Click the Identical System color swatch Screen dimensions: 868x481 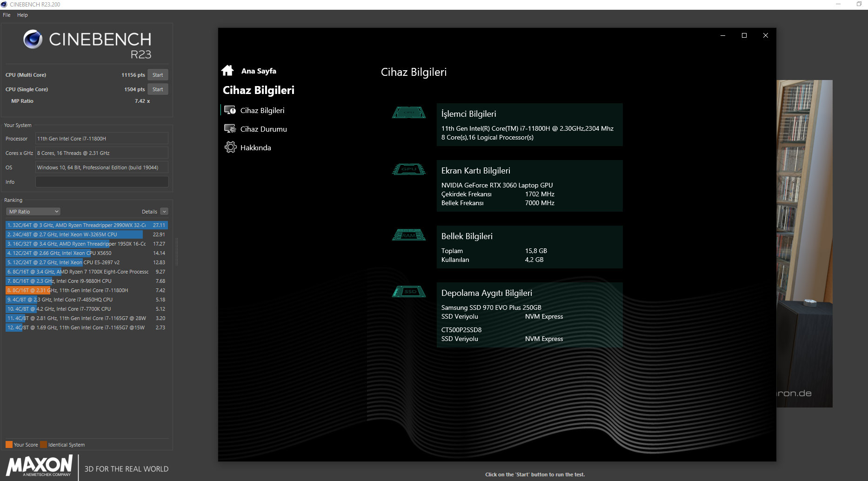44,445
